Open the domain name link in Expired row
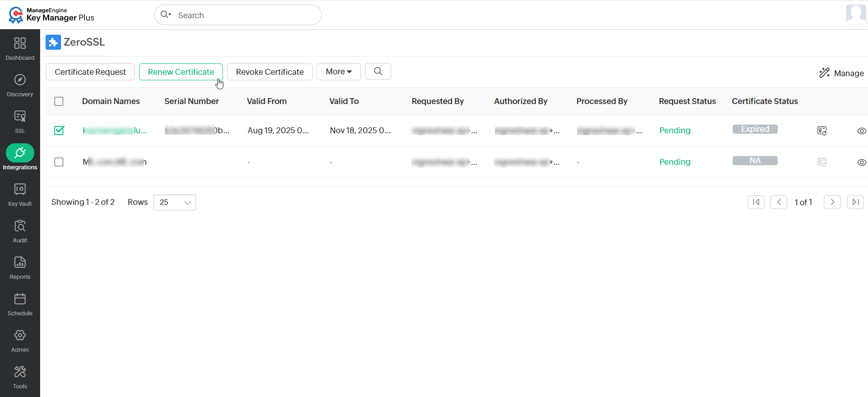The width and height of the screenshot is (868, 397). coord(115,131)
